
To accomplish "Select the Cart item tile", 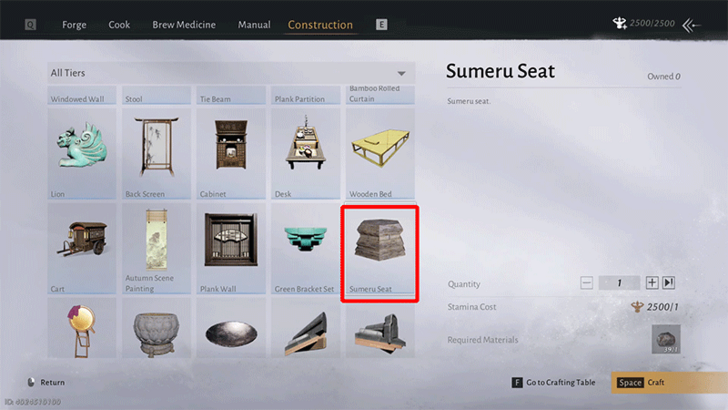I will 82,248.
